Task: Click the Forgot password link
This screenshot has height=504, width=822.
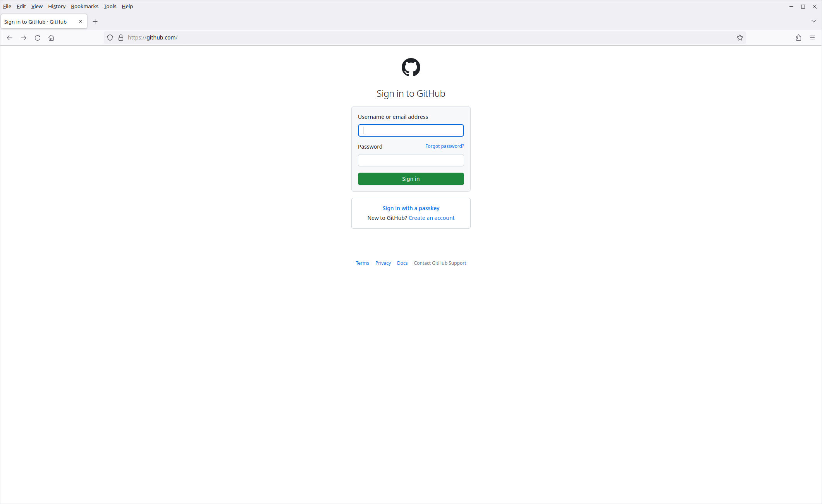Action: coord(444,146)
